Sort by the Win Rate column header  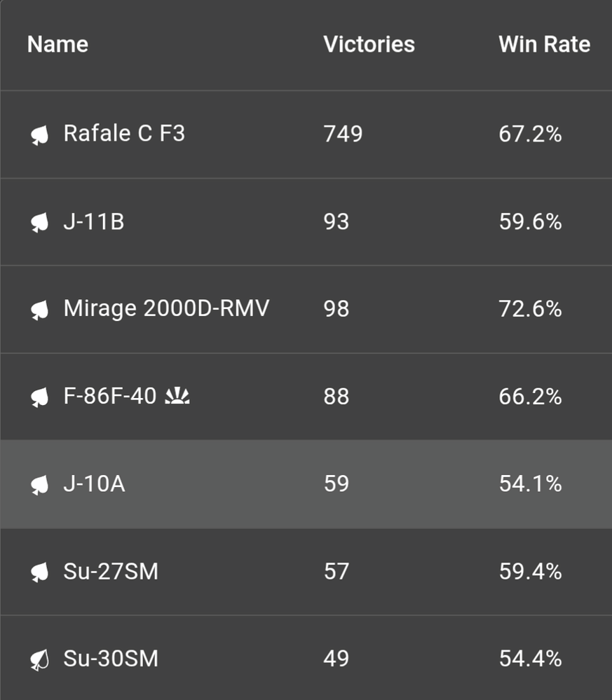click(544, 45)
